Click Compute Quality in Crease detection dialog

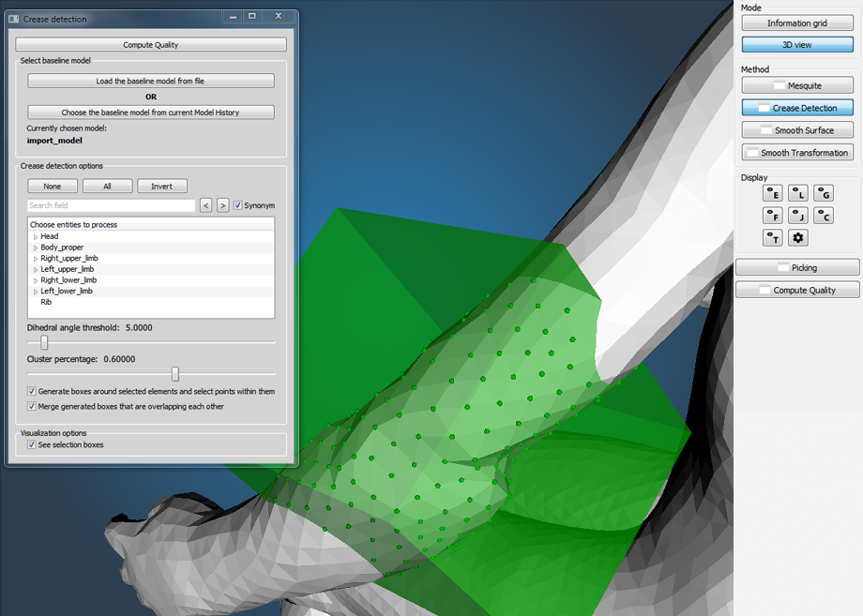tap(151, 45)
